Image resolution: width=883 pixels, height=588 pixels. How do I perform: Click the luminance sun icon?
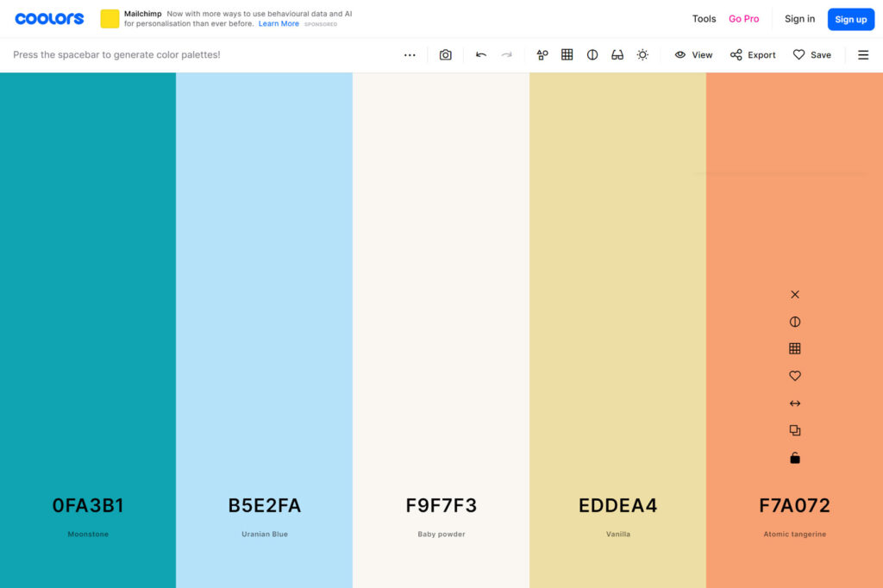(x=642, y=54)
